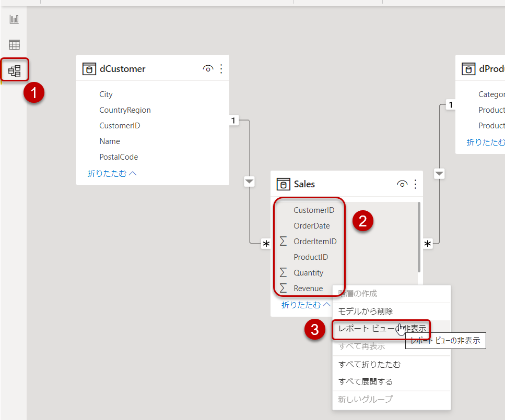Screen dimensions: 505x420
Task: Click the dCustomer table icon
Action: pyautogui.click(x=89, y=69)
